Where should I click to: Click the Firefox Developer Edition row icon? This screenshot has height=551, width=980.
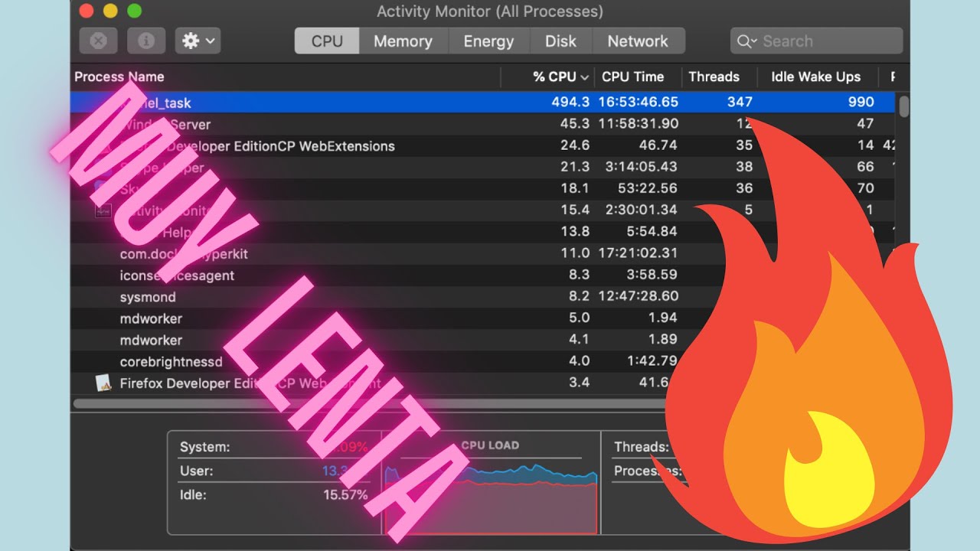(x=103, y=383)
